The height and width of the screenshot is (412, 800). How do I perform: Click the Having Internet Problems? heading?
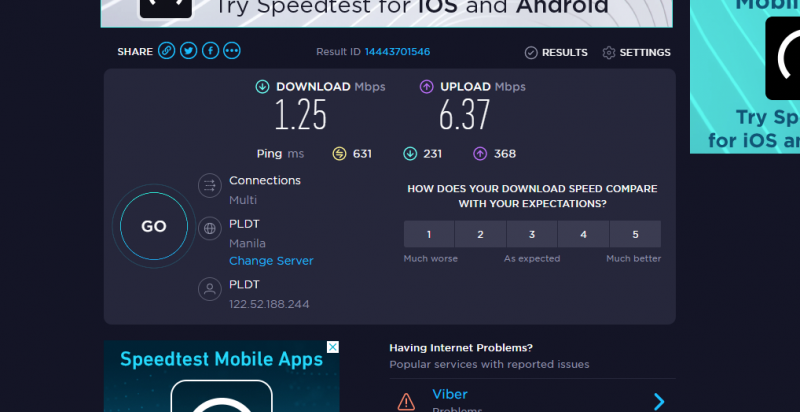coord(461,348)
